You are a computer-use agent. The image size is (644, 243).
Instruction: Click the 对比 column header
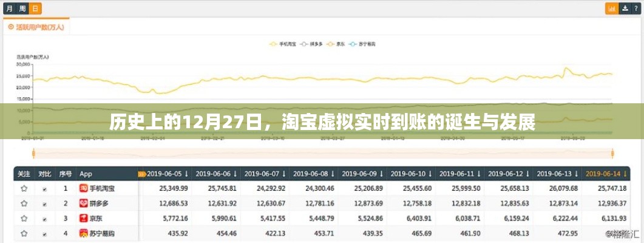(x=44, y=174)
